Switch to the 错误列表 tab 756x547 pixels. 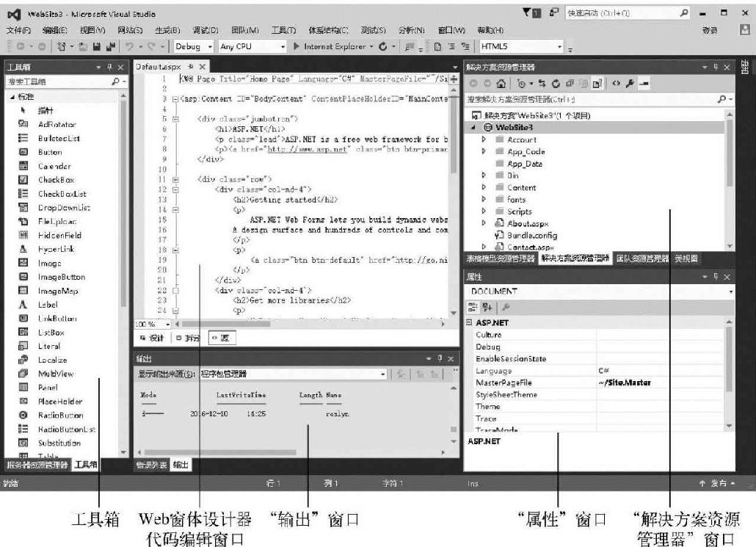151,465
